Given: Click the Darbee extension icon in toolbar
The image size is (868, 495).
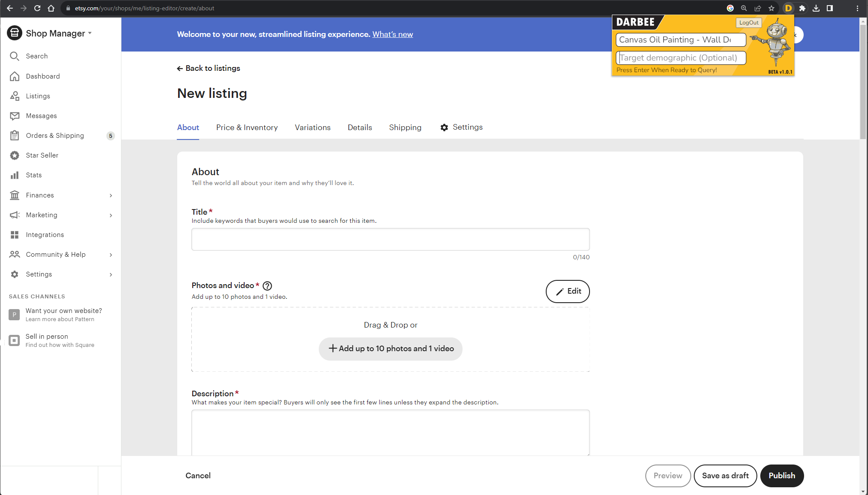Looking at the screenshot, I should 788,8.
